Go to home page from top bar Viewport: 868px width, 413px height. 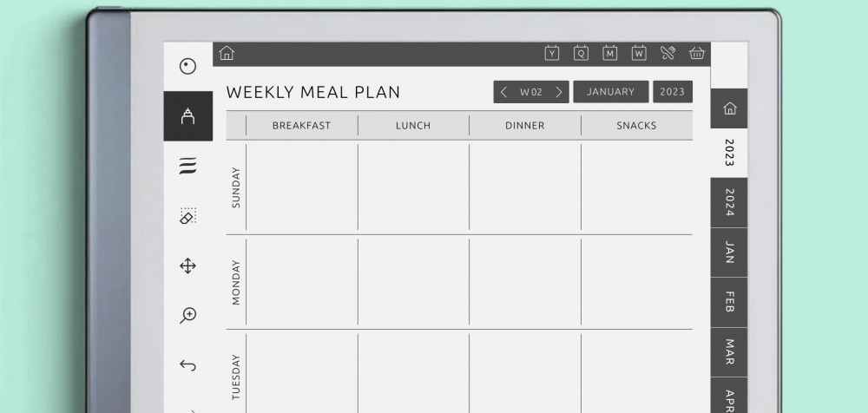tap(227, 53)
